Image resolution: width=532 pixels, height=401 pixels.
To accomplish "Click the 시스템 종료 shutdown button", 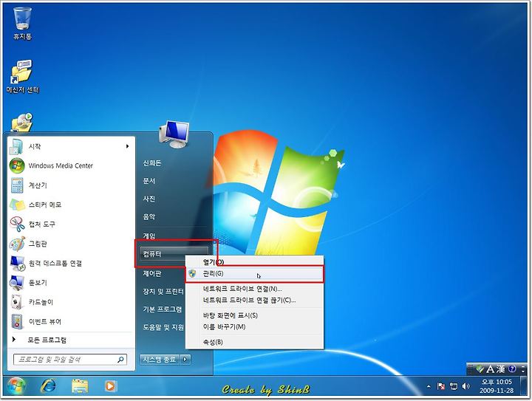I will pyautogui.click(x=160, y=360).
